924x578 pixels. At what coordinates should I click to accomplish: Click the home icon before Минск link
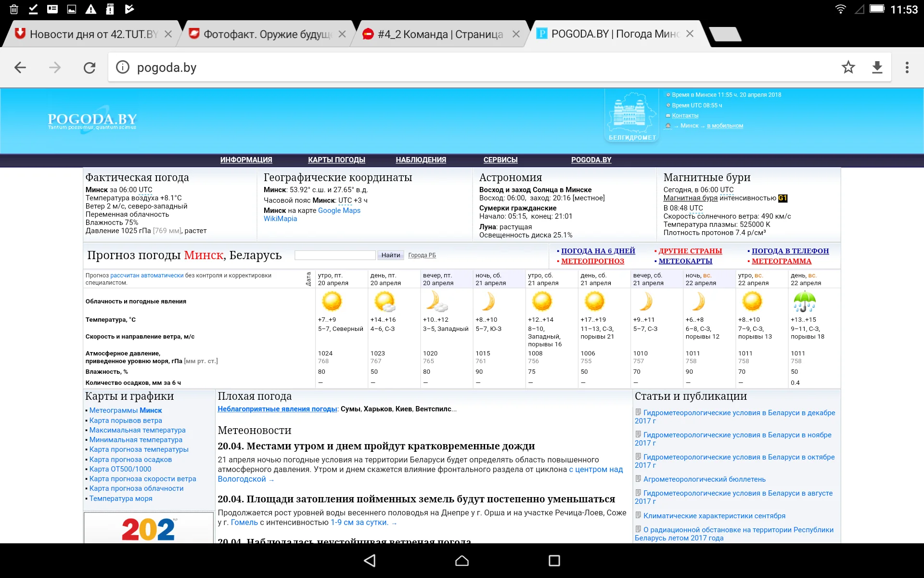click(x=668, y=126)
